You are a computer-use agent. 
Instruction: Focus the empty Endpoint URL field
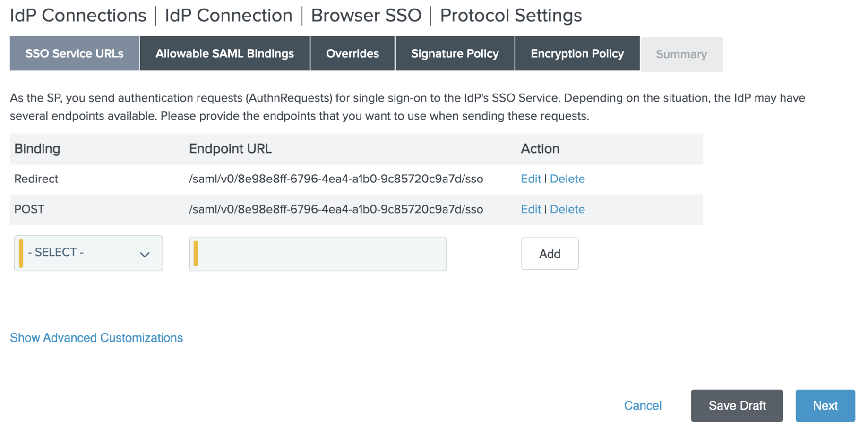318,254
